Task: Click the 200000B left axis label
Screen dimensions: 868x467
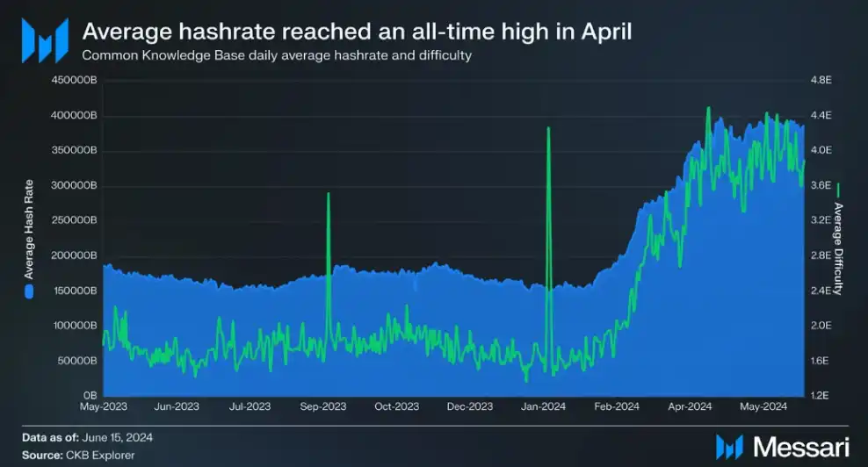Action: coord(74,255)
